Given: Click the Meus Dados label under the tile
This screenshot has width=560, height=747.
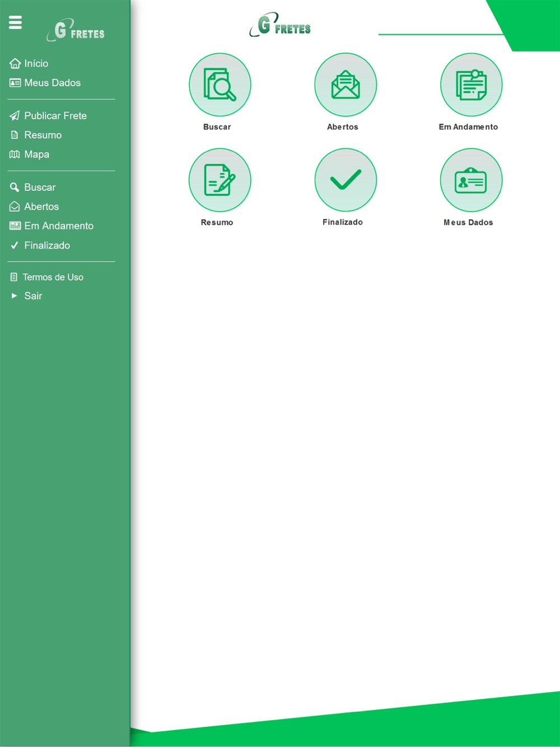Looking at the screenshot, I should pos(468,222).
